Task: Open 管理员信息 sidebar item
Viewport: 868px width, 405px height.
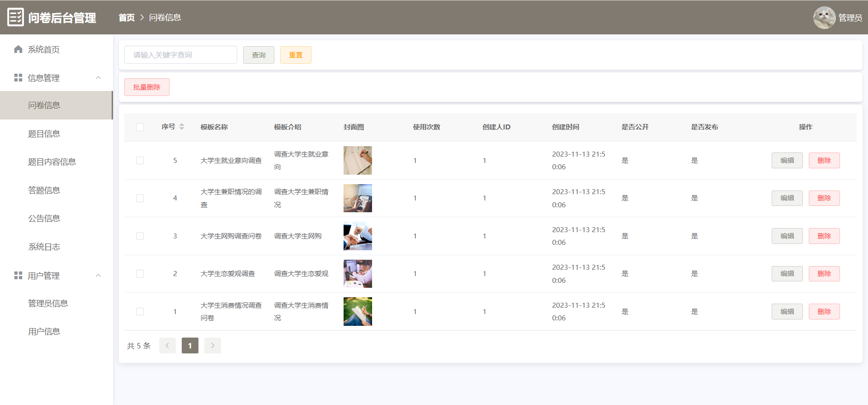Action: (x=57, y=304)
